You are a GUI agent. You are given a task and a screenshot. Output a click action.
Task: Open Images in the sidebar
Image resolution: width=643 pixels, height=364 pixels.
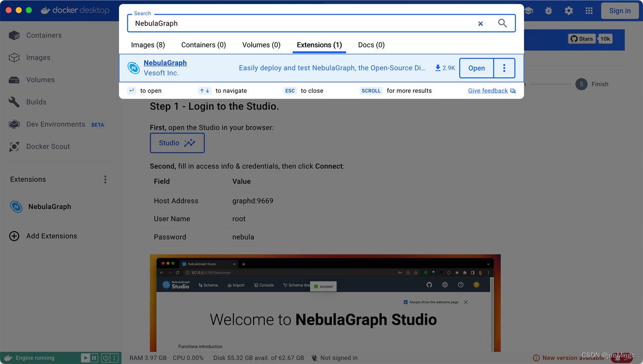pos(38,57)
